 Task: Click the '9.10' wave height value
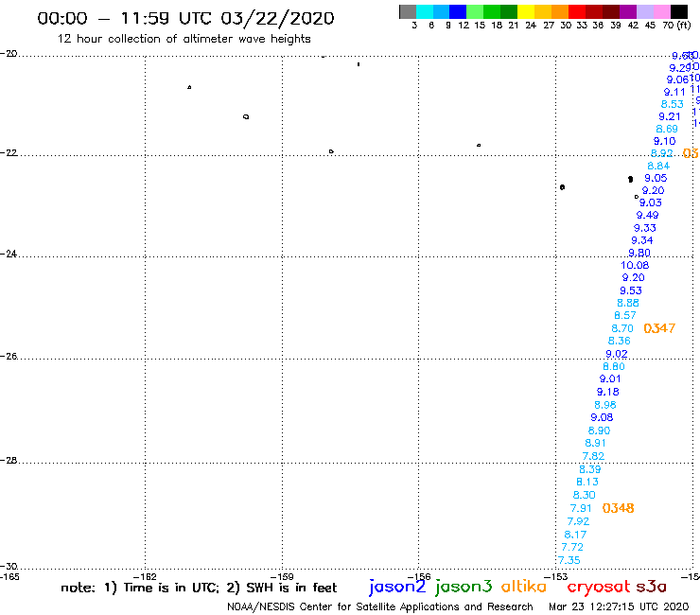point(664,142)
